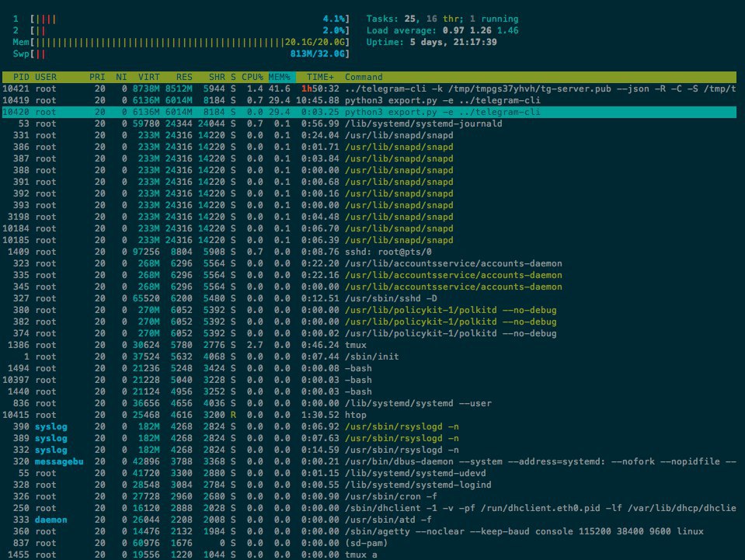The image size is (745, 560).
Task: Select the agetty process row PID 360
Action: click(x=369, y=531)
